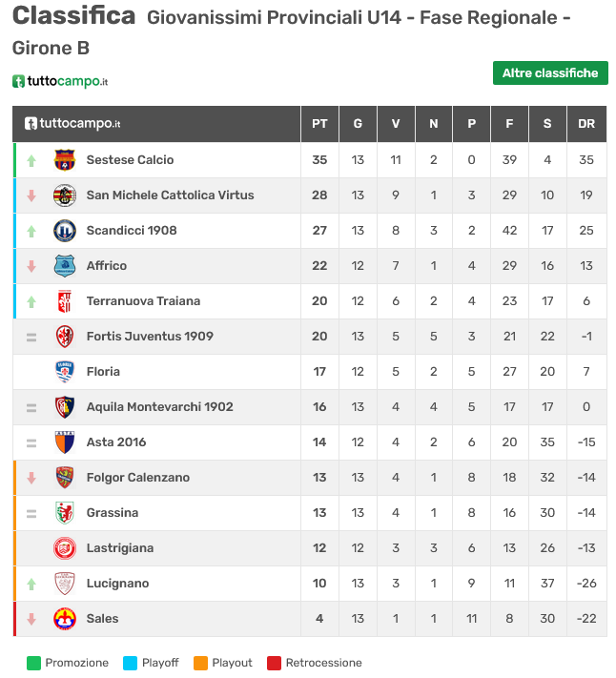The image size is (616, 678).
Task: Click the Lastrigiana round logo
Action: click(65, 548)
